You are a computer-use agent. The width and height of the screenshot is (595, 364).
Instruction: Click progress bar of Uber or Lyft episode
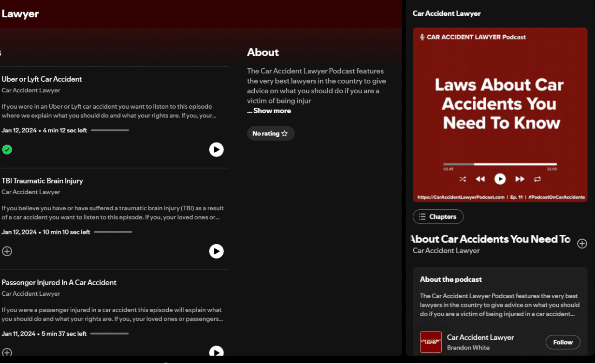tap(110, 130)
